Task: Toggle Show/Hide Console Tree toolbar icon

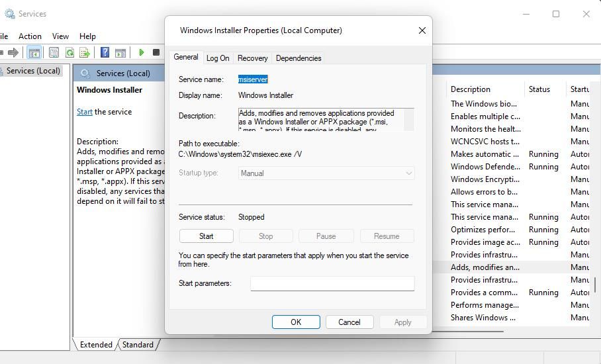Action: 34,52
